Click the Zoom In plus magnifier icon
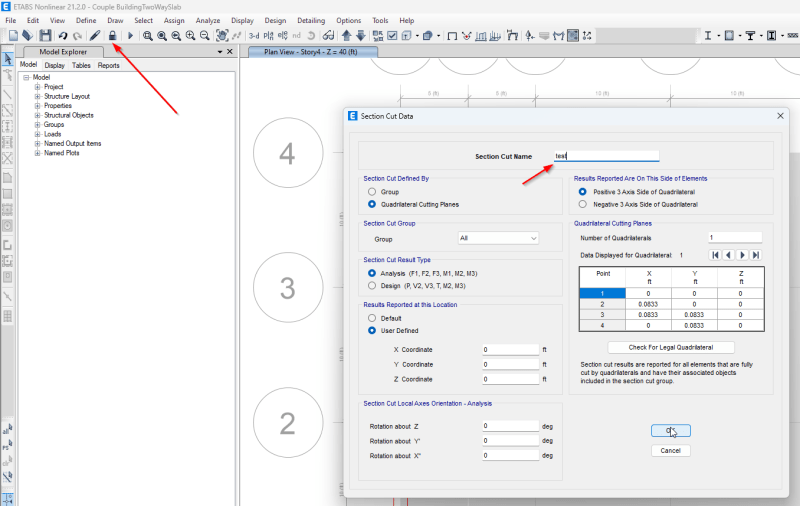Screen dimensions: 800x506 point(190,36)
